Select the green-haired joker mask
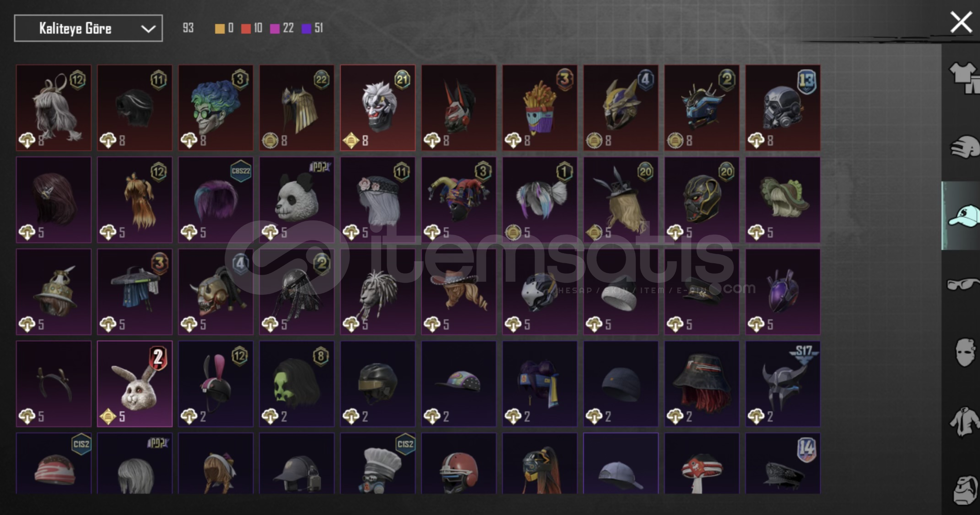980x515 pixels. 216,108
